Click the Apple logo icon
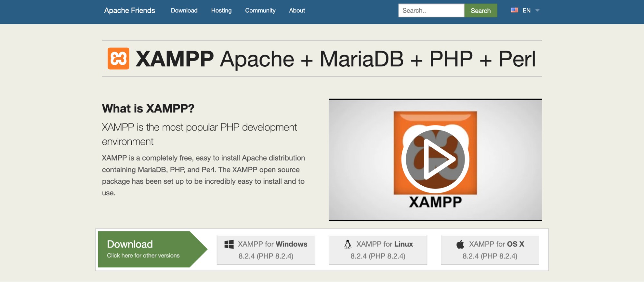The image size is (644, 282). [460, 244]
